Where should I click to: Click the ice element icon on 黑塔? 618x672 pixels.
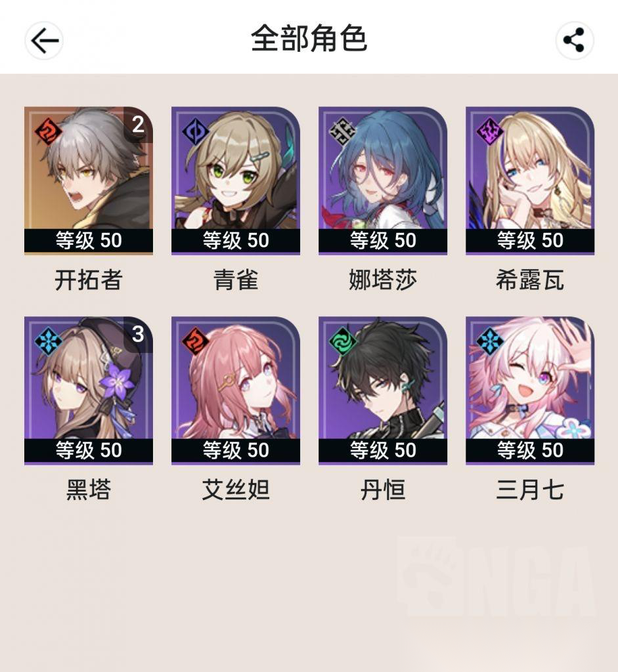pyautogui.click(x=48, y=341)
